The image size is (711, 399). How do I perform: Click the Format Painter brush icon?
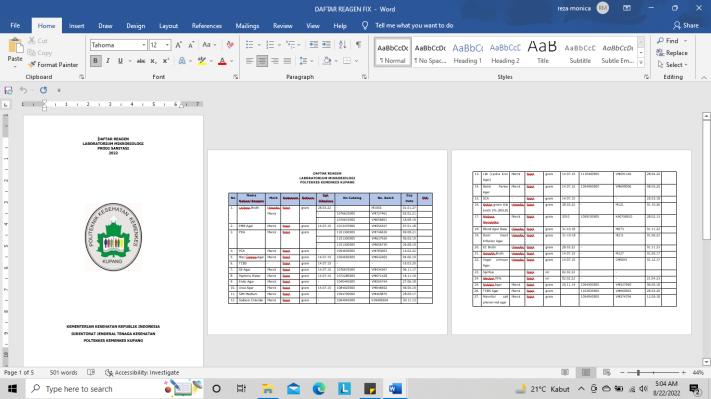[x=32, y=65]
